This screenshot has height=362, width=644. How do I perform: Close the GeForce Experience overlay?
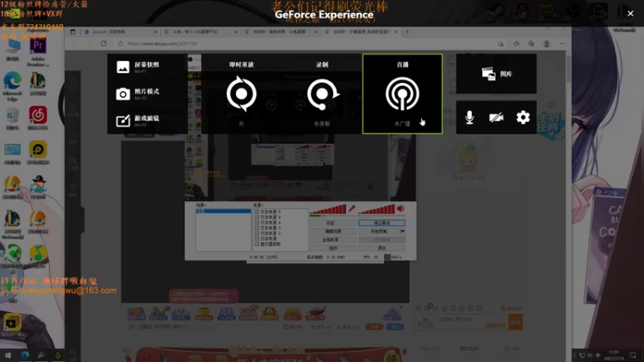630,14
